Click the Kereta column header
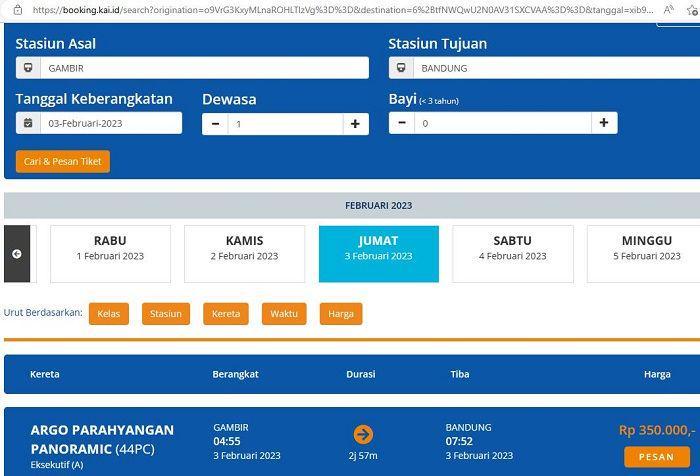 (45, 374)
